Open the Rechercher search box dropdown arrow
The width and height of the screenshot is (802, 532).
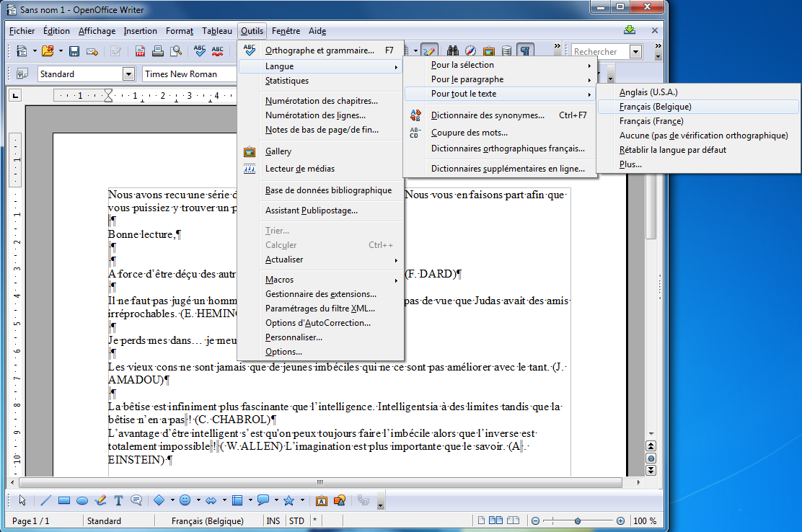click(636, 51)
